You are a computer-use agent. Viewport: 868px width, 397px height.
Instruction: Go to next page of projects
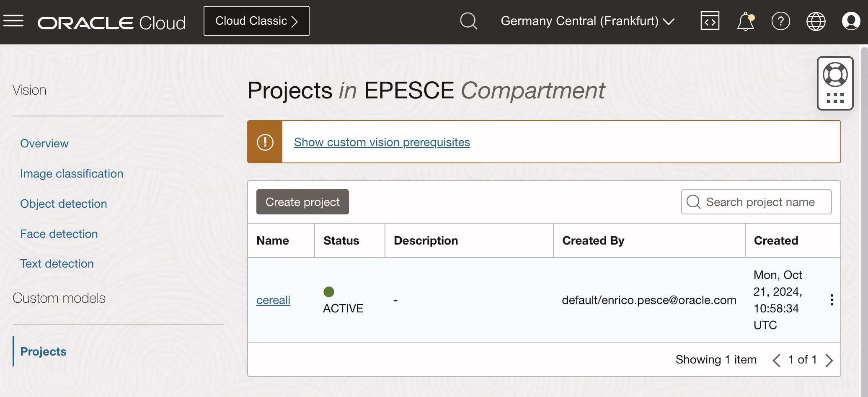(x=829, y=360)
